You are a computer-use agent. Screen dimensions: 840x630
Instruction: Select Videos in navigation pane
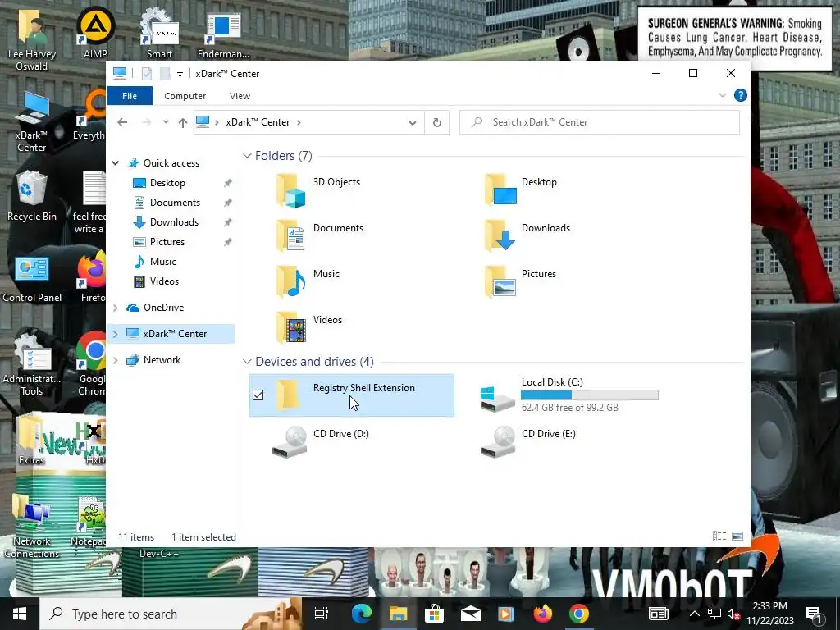tap(164, 281)
